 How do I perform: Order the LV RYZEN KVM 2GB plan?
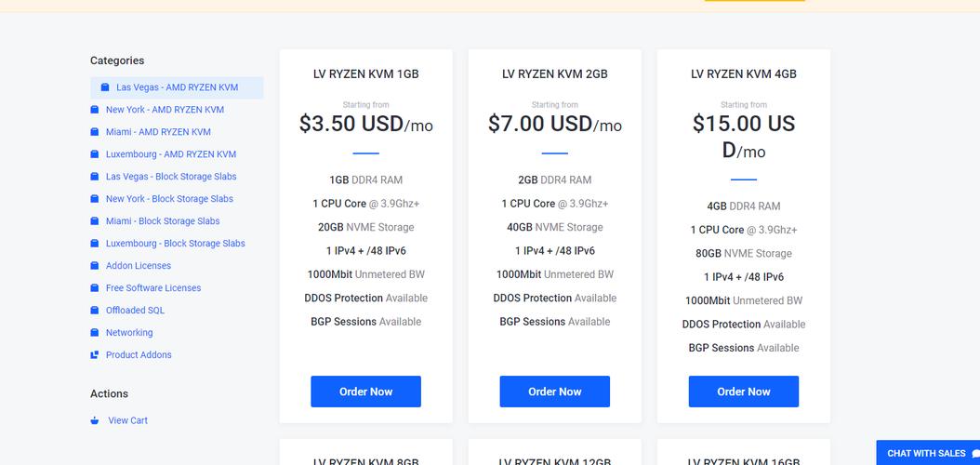point(554,392)
